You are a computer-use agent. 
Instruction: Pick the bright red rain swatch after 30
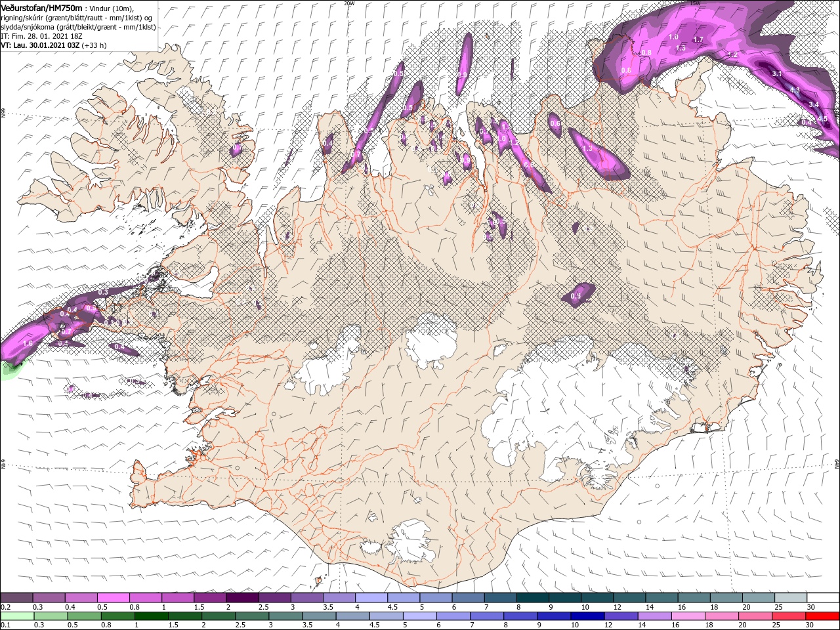coord(823,616)
